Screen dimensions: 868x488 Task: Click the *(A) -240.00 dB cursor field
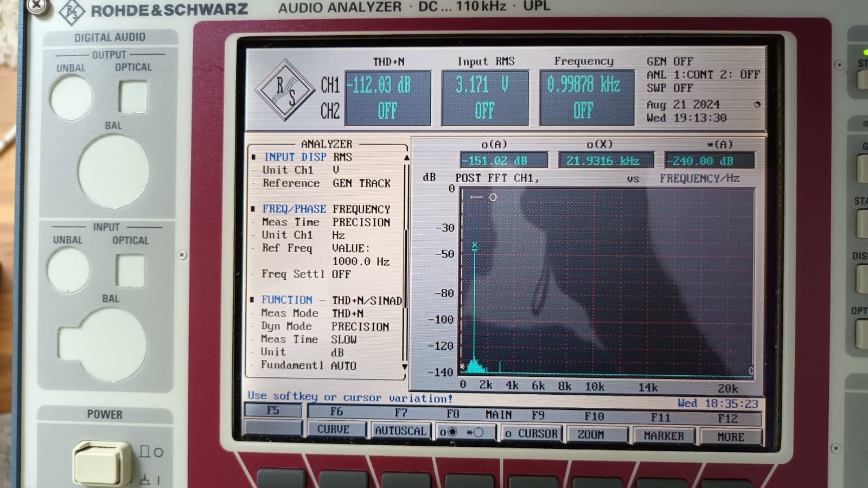[709, 160]
